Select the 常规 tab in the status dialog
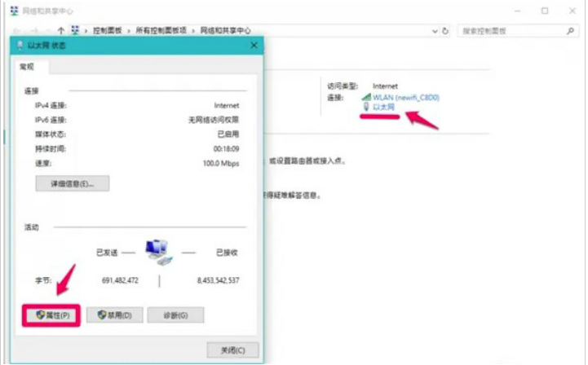Viewport: 588px width, 365px height. pos(27,67)
